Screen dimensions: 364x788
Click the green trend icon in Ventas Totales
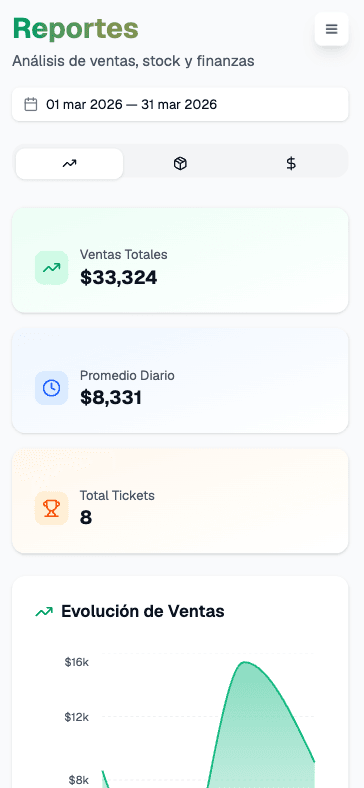51,268
